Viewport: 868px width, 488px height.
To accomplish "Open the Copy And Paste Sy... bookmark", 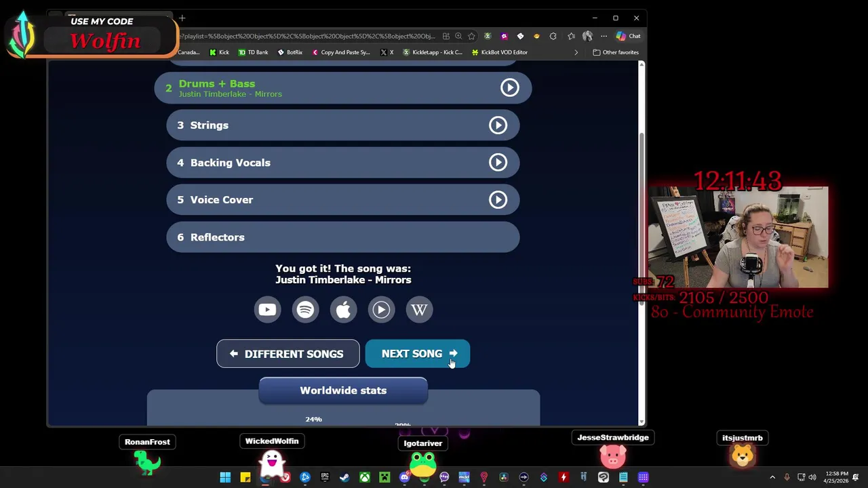I will pyautogui.click(x=341, y=52).
